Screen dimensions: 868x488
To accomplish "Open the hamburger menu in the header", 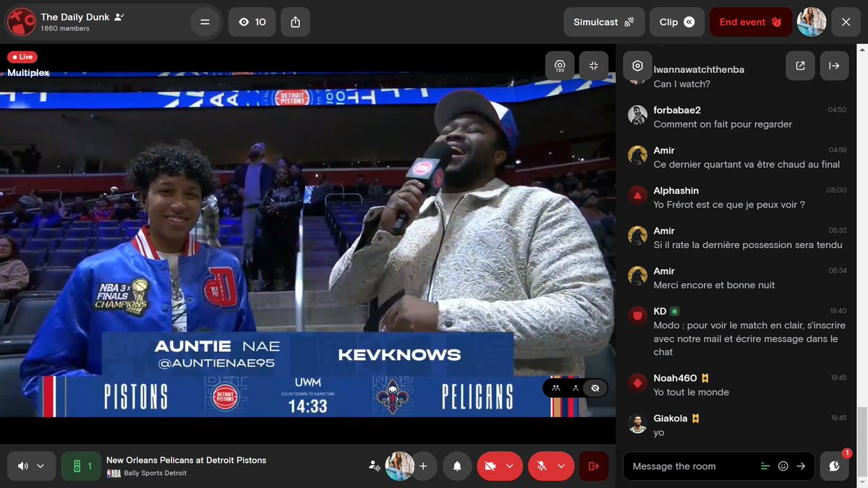I will pos(205,22).
